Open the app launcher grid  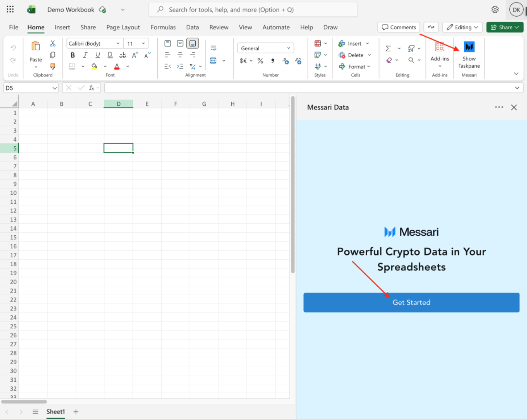[x=10, y=9]
